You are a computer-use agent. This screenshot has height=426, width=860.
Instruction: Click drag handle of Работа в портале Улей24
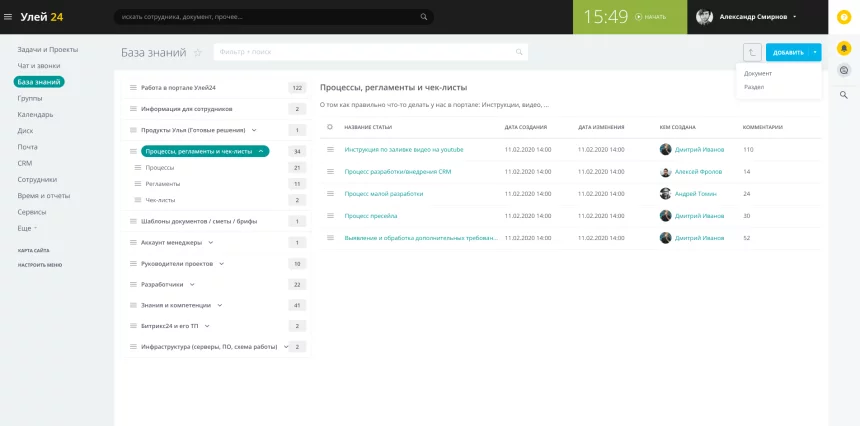(x=133, y=88)
